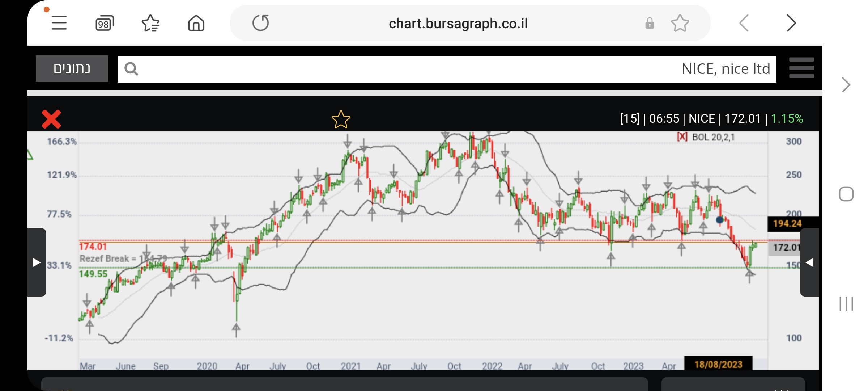Image resolution: width=868 pixels, height=391 pixels.
Task: Open the bookmarks list star icon
Action: pos(150,24)
